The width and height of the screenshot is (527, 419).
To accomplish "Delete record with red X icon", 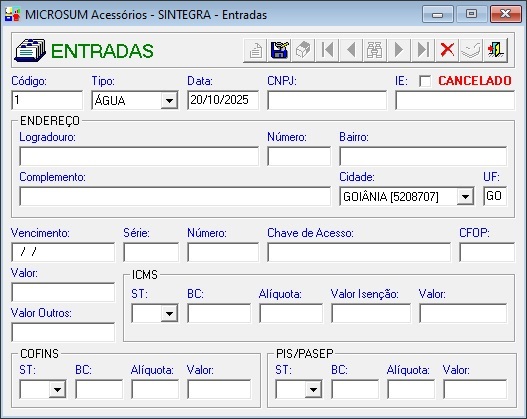I will point(447,50).
